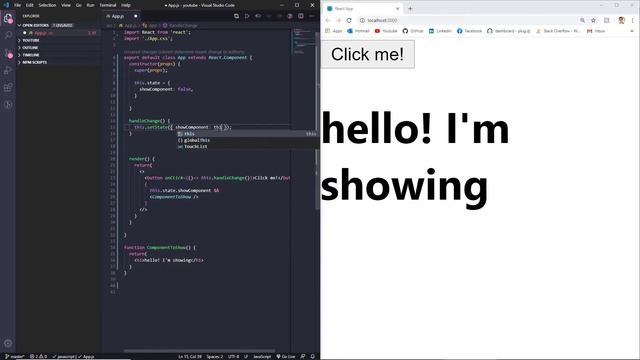Show more bookmarks chevron in Chrome
The height and width of the screenshot is (360, 640).
click(632, 31)
